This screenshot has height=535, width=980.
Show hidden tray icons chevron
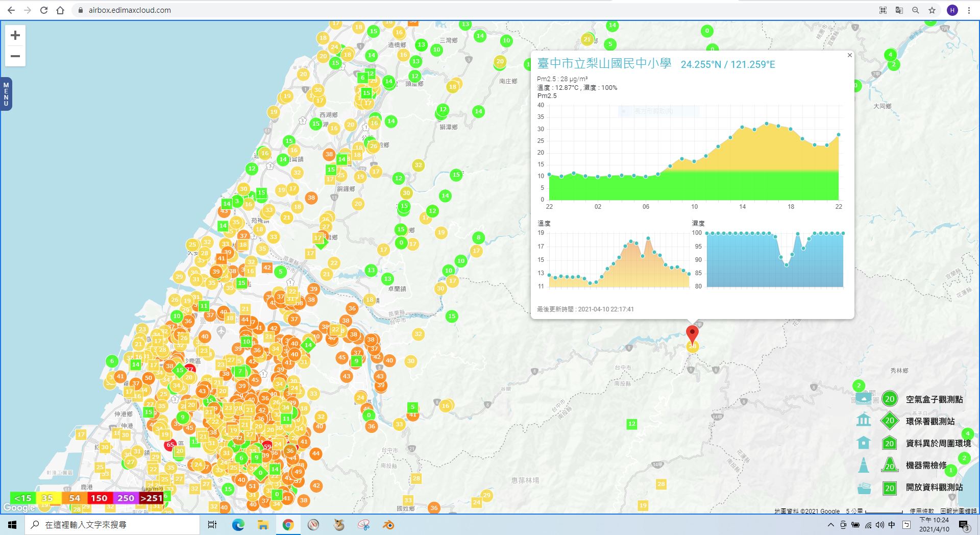click(x=830, y=525)
